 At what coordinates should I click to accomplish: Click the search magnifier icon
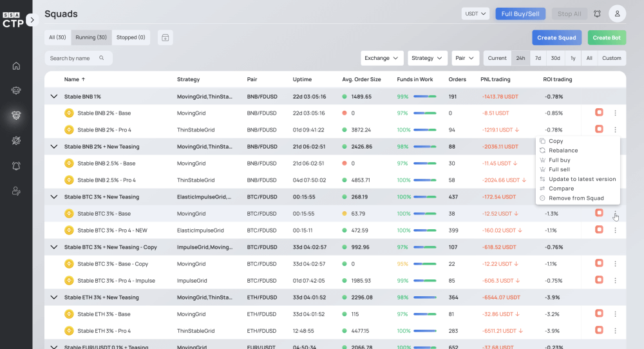point(102,58)
